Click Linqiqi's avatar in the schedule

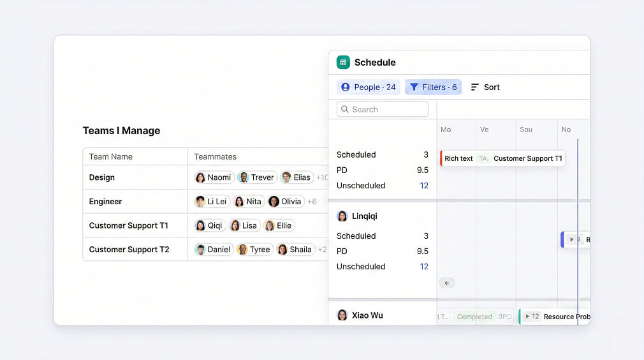pyautogui.click(x=342, y=216)
